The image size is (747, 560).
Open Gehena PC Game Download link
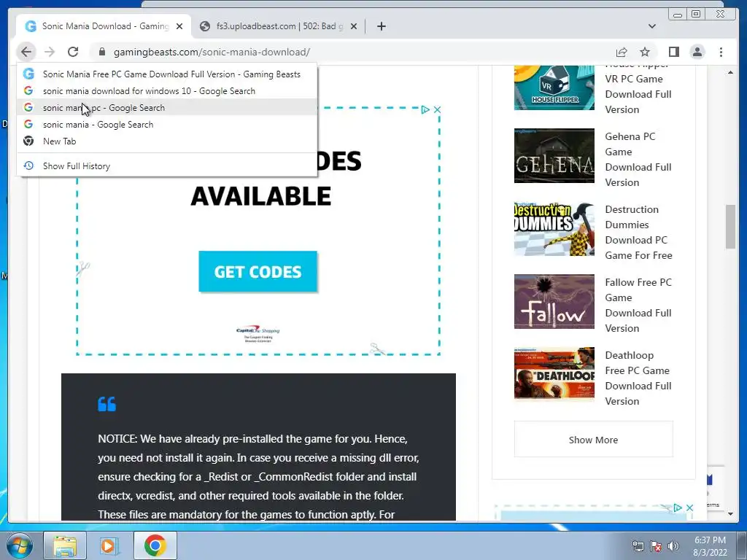638,160
